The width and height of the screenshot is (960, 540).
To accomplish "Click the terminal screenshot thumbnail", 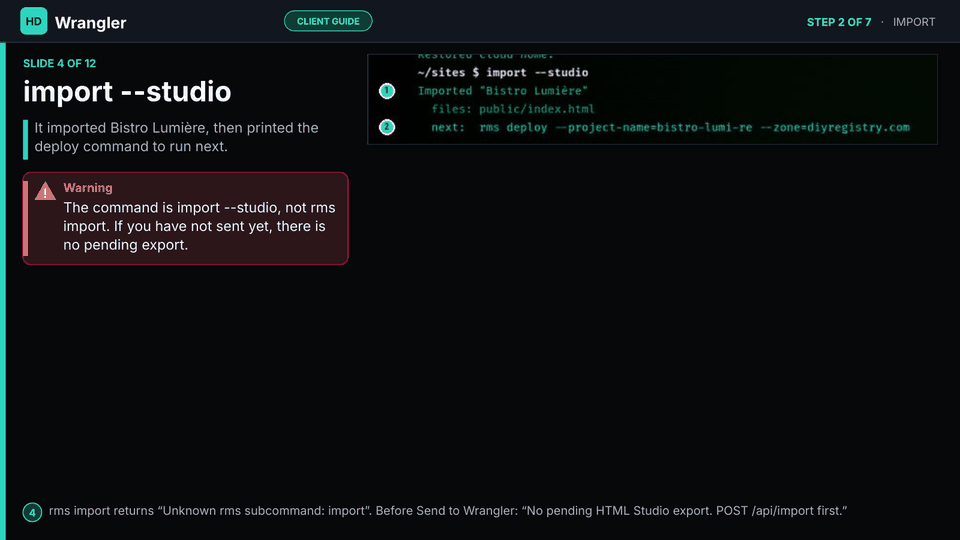I will point(652,99).
